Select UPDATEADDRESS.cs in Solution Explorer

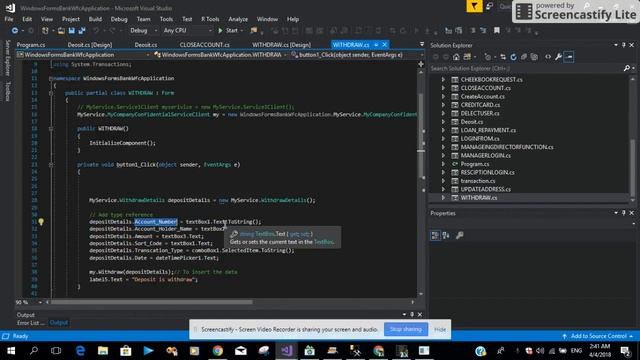(x=486, y=189)
